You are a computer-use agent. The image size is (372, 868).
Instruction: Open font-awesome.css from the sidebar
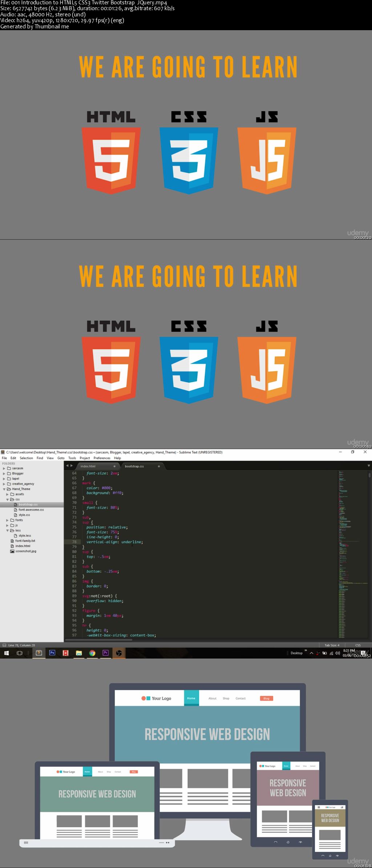click(31, 510)
